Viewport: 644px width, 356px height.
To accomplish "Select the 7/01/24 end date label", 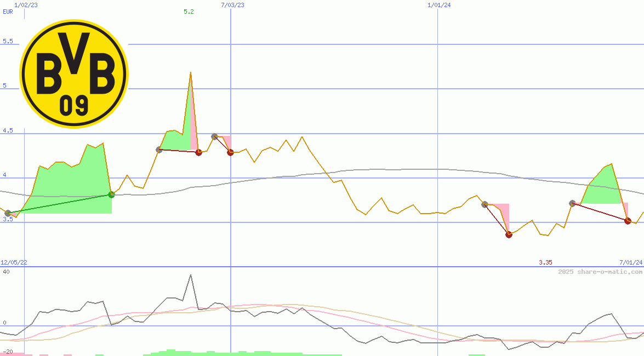I will tap(630, 262).
